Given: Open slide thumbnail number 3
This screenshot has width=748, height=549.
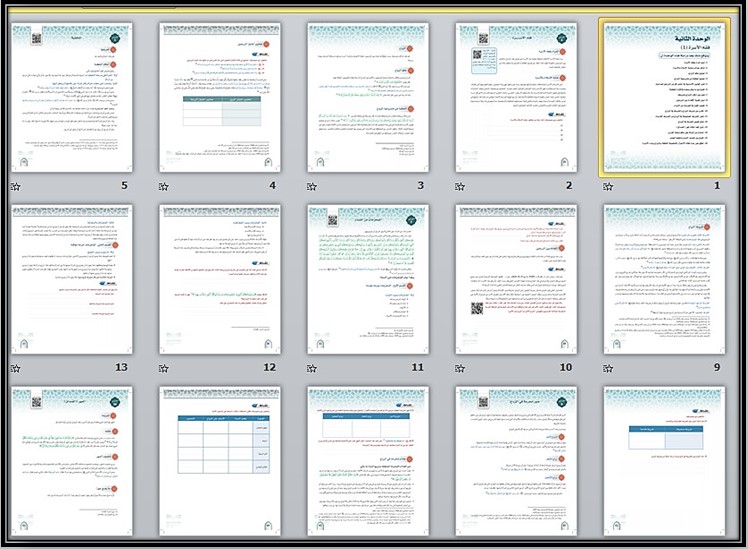Looking at the screenshot, I should 368,98.
